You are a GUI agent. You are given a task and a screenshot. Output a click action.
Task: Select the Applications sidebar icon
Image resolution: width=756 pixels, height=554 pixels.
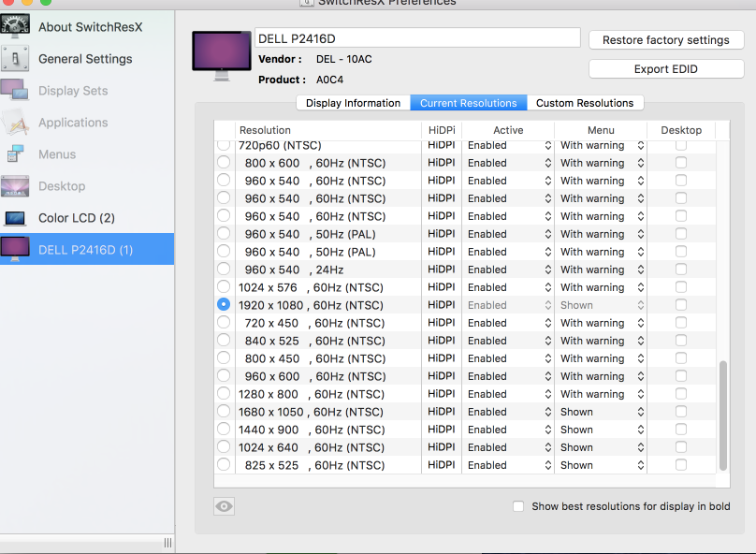pyautogui.click(x=15, y=123)
